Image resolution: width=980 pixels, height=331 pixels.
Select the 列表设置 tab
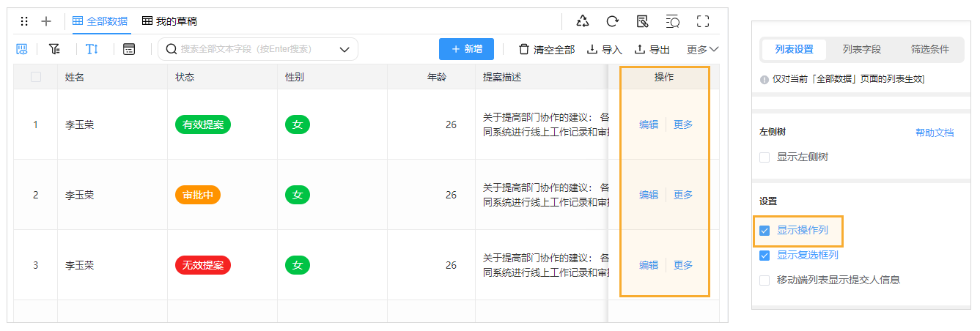(x=794, y=50)
